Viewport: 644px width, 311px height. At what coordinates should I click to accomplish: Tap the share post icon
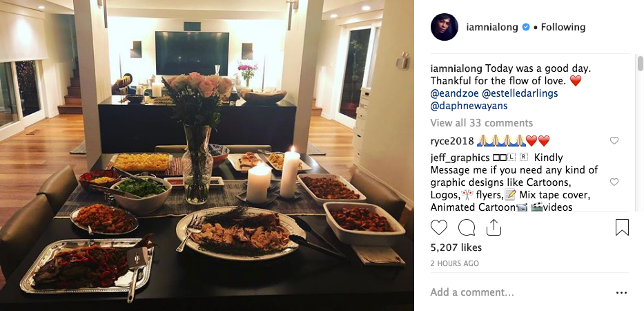click(494, 227)
